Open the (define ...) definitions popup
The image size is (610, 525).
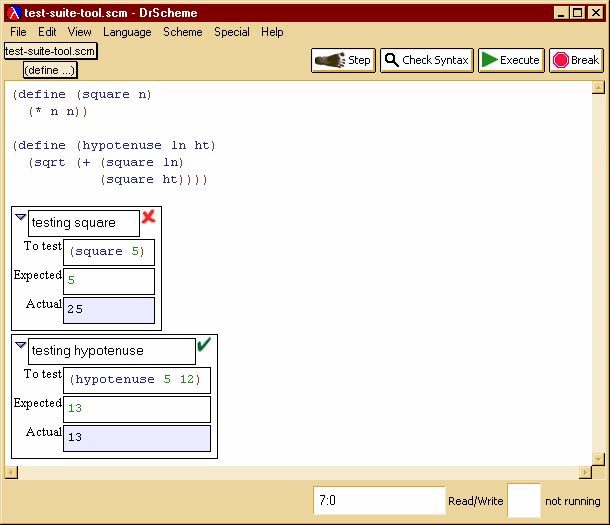(49, 70)
